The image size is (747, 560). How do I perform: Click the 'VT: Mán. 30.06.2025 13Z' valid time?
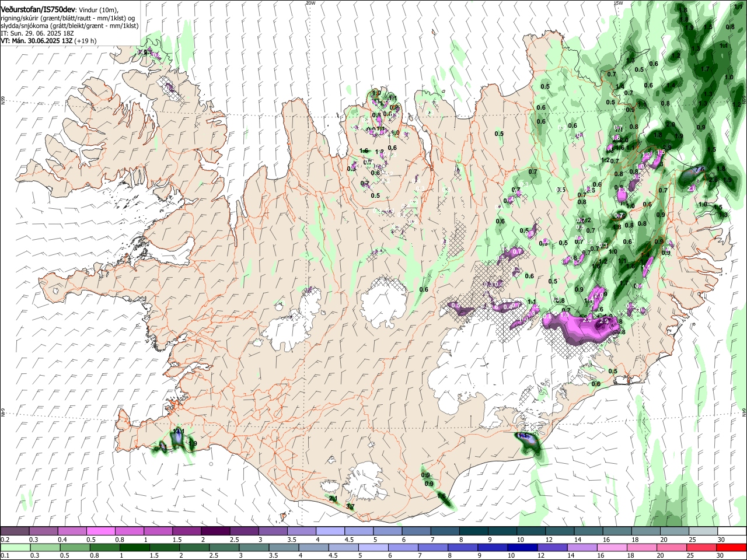point(36,41)
